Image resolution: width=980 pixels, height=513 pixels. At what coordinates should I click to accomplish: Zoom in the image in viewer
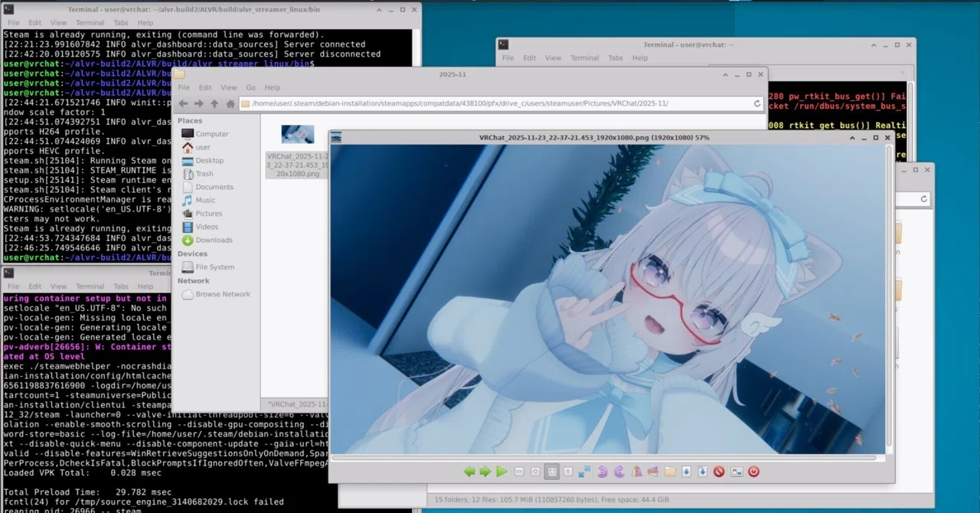535,472
